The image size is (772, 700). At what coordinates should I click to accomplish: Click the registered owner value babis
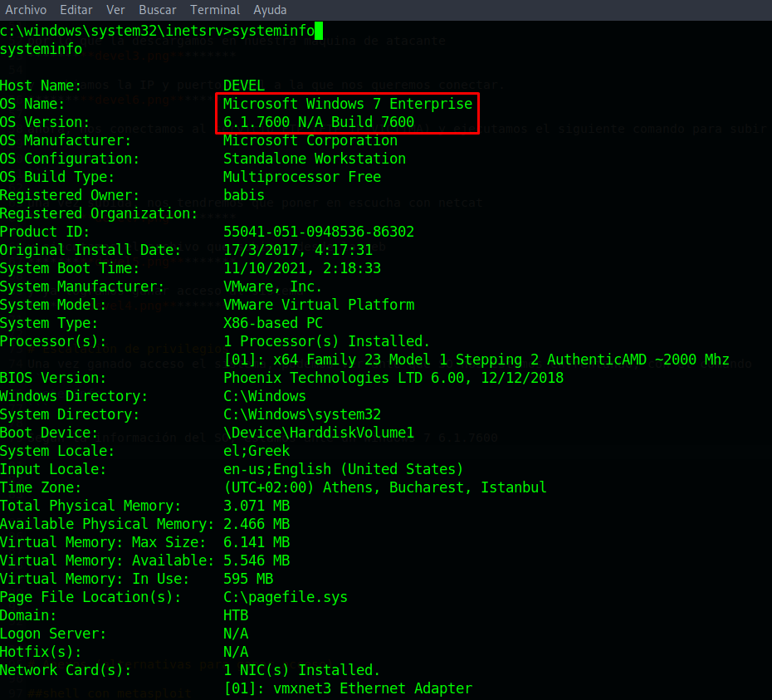244,196
